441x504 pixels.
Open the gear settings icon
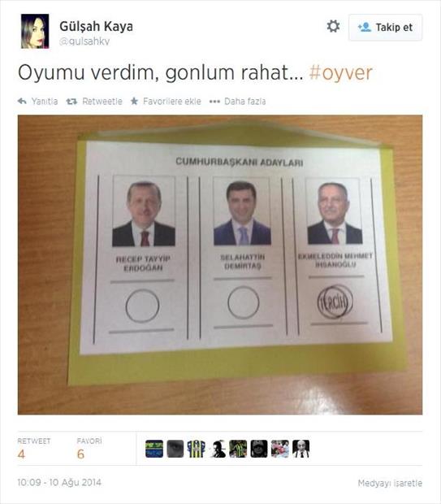333,26
